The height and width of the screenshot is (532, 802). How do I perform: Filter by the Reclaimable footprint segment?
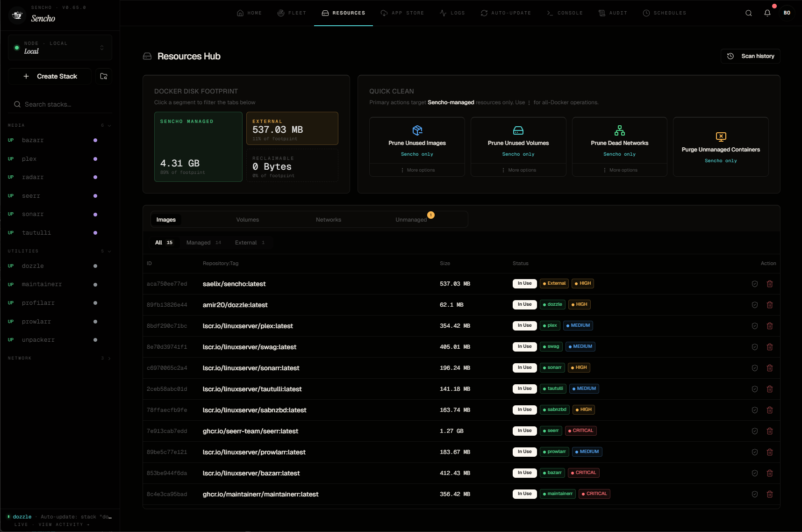[x=292, y=165]
